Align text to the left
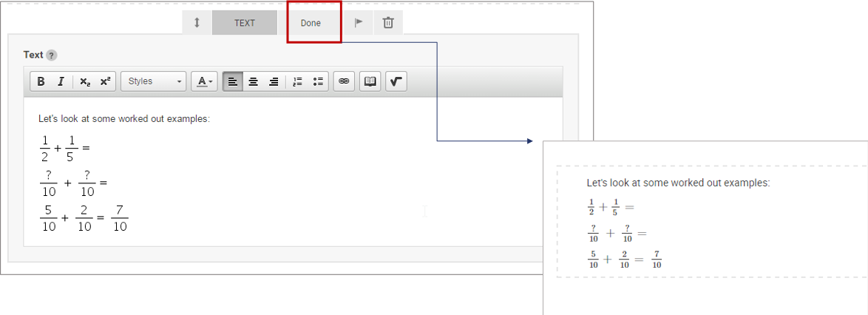The height and width of the screenshot is (315, 868). [x=233, y=81]
